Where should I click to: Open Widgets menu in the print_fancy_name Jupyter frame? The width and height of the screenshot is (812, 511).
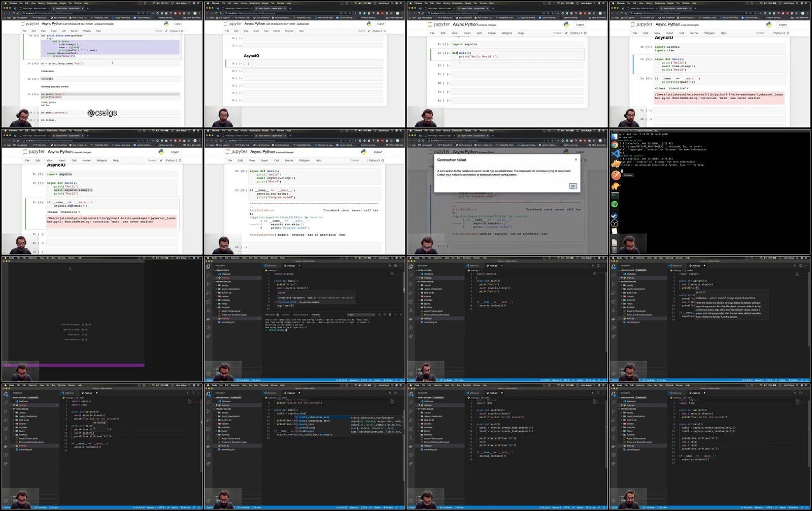click(x=87, y=31)
